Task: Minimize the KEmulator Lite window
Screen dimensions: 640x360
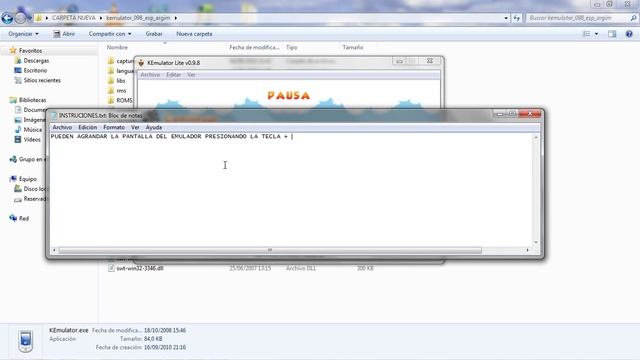Action: (x=399, y=61)
